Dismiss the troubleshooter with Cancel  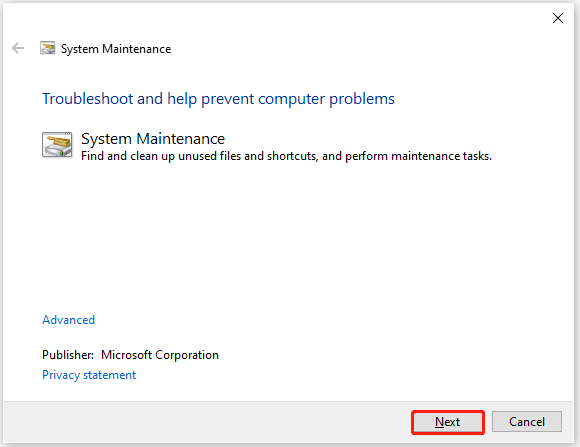pos(527,422)
